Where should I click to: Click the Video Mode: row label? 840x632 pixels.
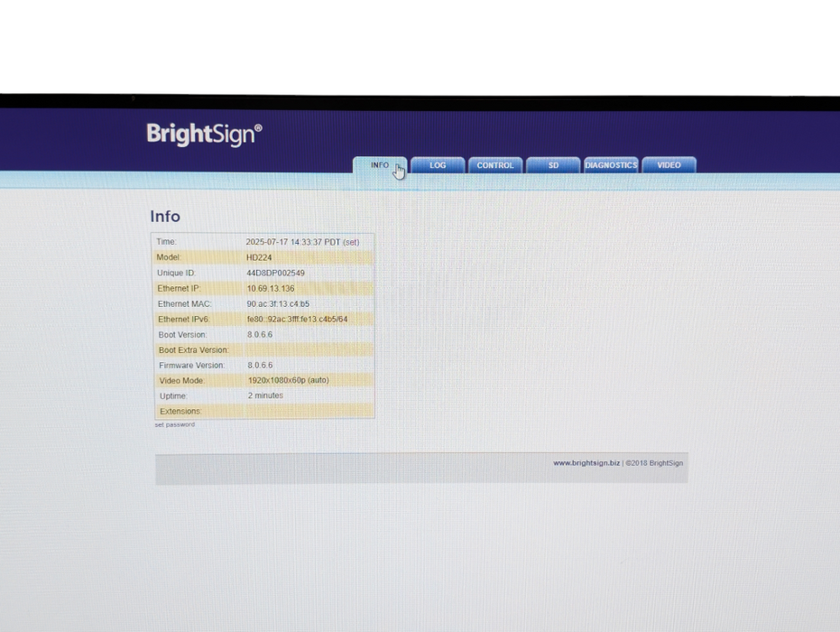tap(182, 381)
